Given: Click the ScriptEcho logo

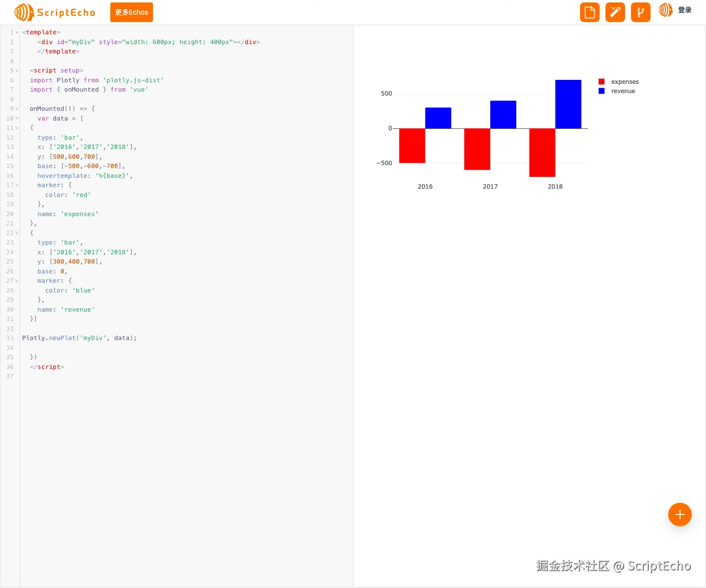Looking at the screenshot, I should tap(55, 12).
